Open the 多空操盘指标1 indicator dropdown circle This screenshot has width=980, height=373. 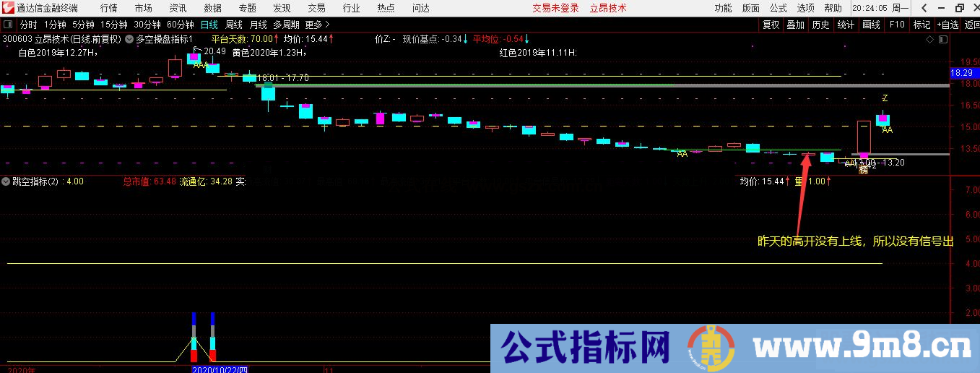(x=129, y=39)
